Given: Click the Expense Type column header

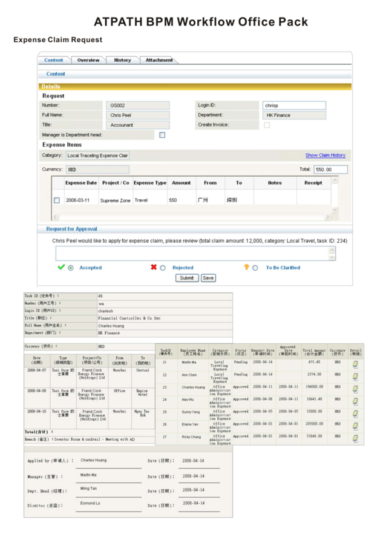Looking at the screenshot, I should (x=150, y=183).
